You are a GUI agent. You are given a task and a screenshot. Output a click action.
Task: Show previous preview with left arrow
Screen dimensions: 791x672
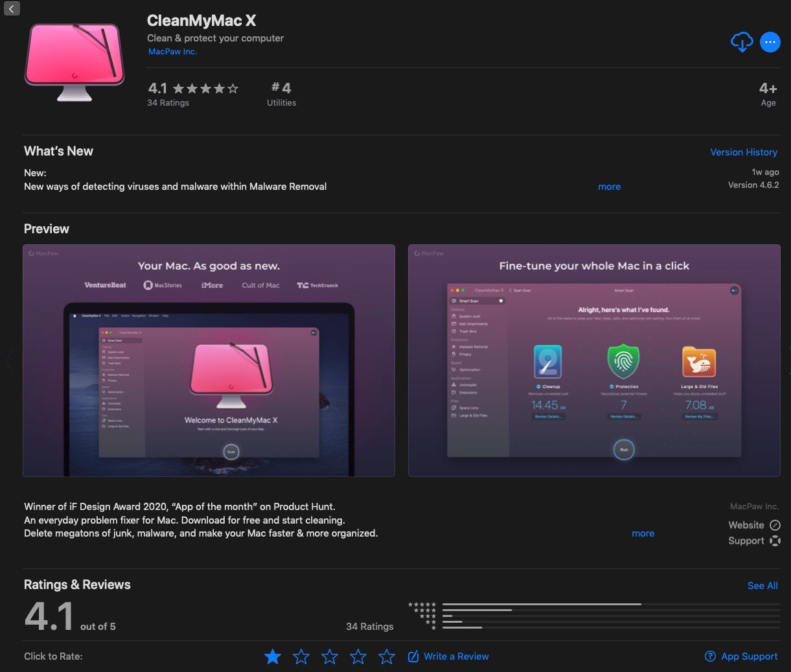click(9, 360)
